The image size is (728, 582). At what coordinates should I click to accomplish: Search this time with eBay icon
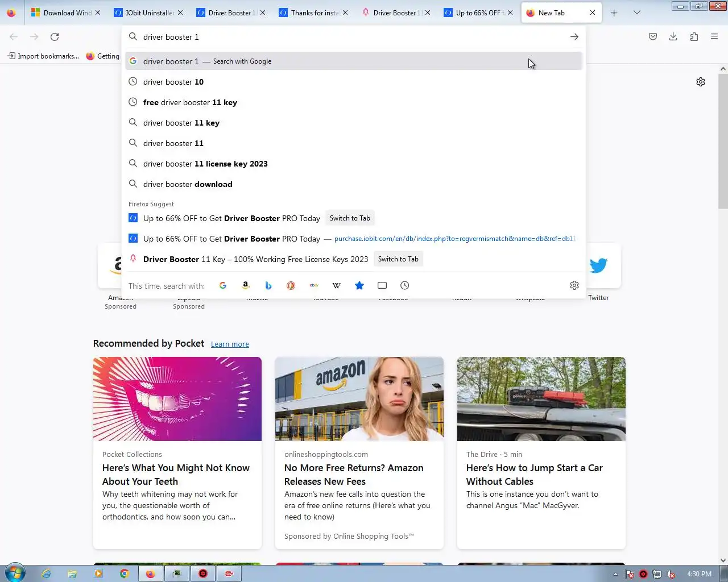(x=314, y=285)
